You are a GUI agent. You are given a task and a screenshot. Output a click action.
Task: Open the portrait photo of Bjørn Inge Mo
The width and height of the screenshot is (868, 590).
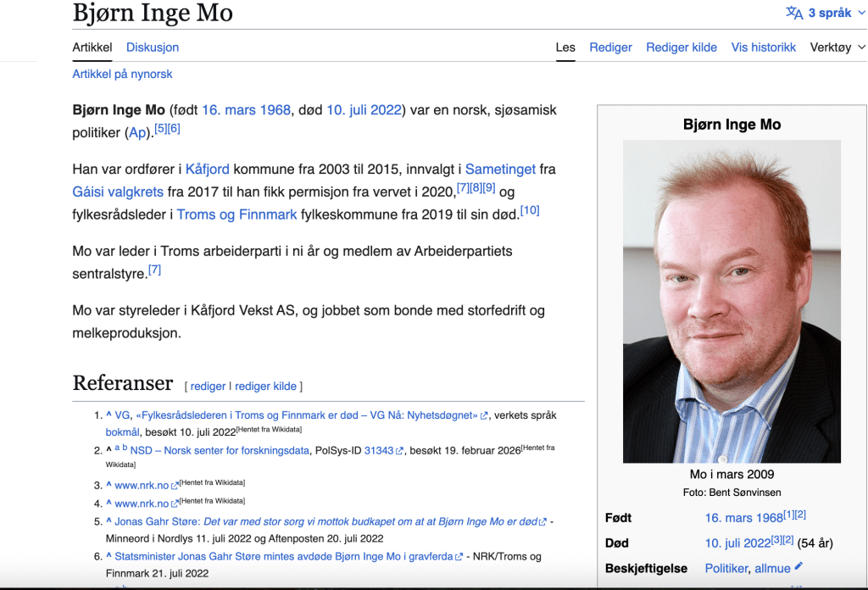732,301
